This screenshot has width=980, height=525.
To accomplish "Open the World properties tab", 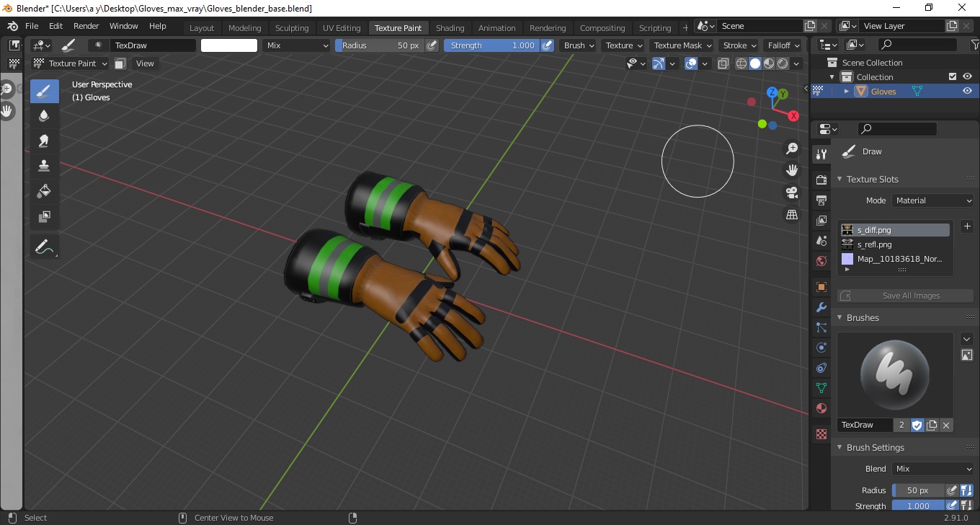I will [x=821, y=261].
